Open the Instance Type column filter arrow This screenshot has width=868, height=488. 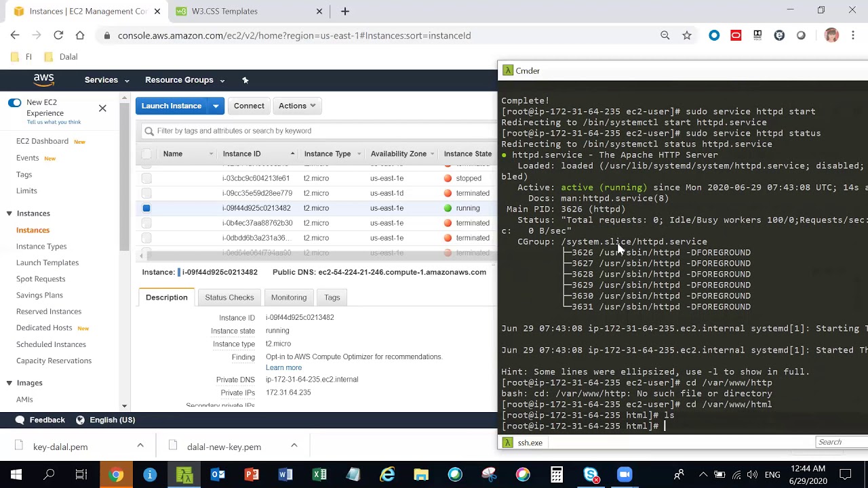coord(359,154)
